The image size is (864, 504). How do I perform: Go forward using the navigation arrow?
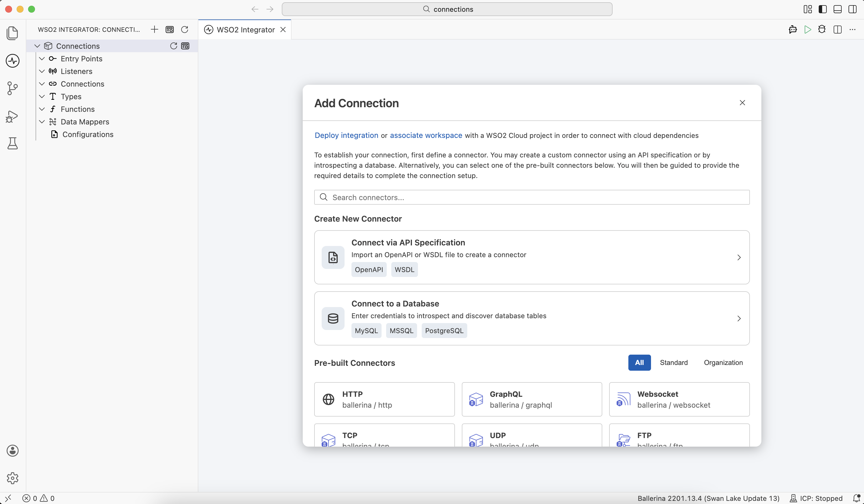[x=270, y=9]
